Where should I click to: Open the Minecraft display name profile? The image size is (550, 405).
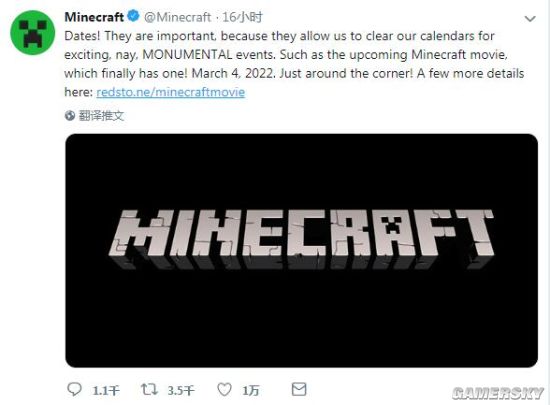click(x=94, y=16)
